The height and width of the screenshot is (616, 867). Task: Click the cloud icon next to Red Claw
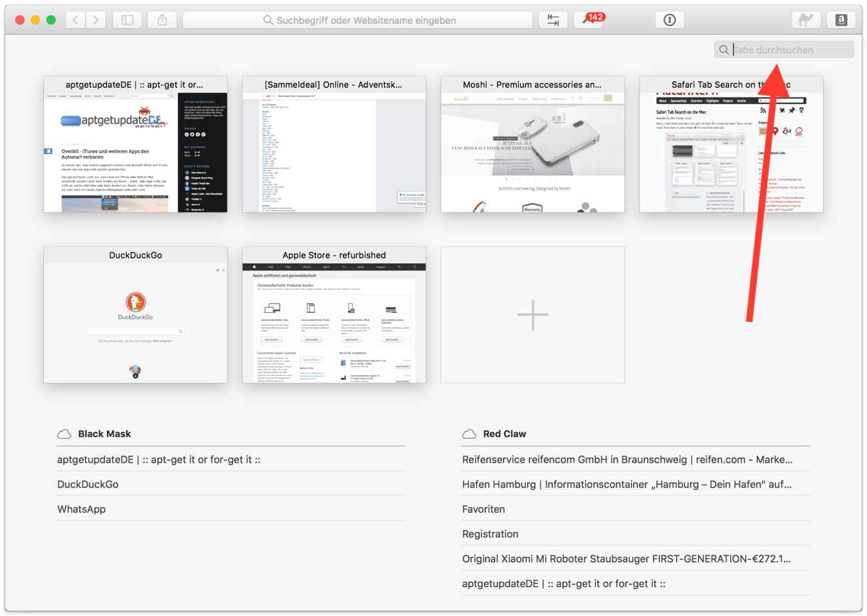point(470,434)
